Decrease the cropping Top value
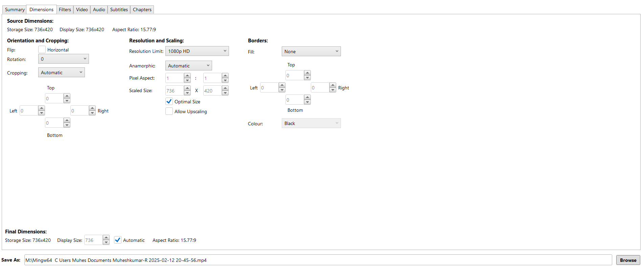Image resolution: width=644 pixels, height=271 pixels. pyautogui.click(x=67, y=101)
